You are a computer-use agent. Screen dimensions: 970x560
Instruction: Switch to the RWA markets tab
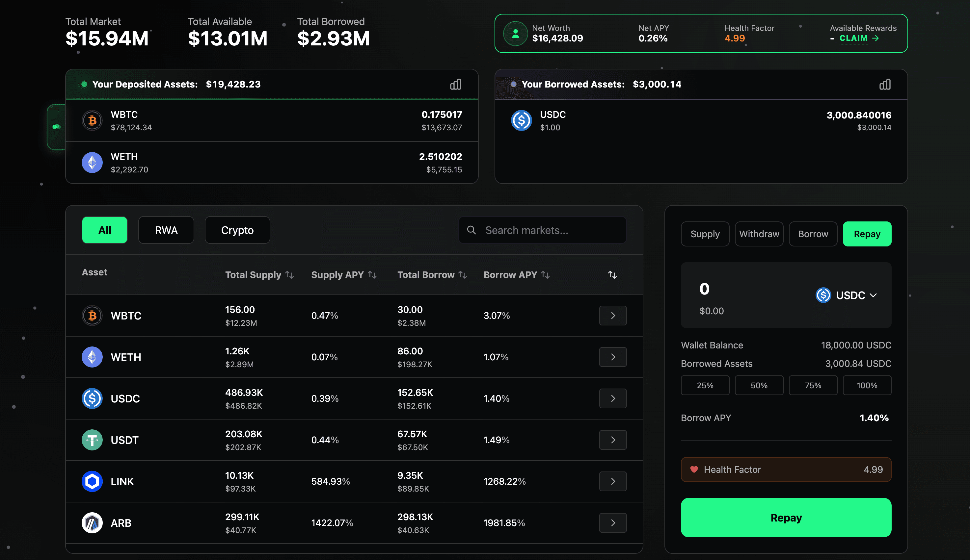coord(166,230)
